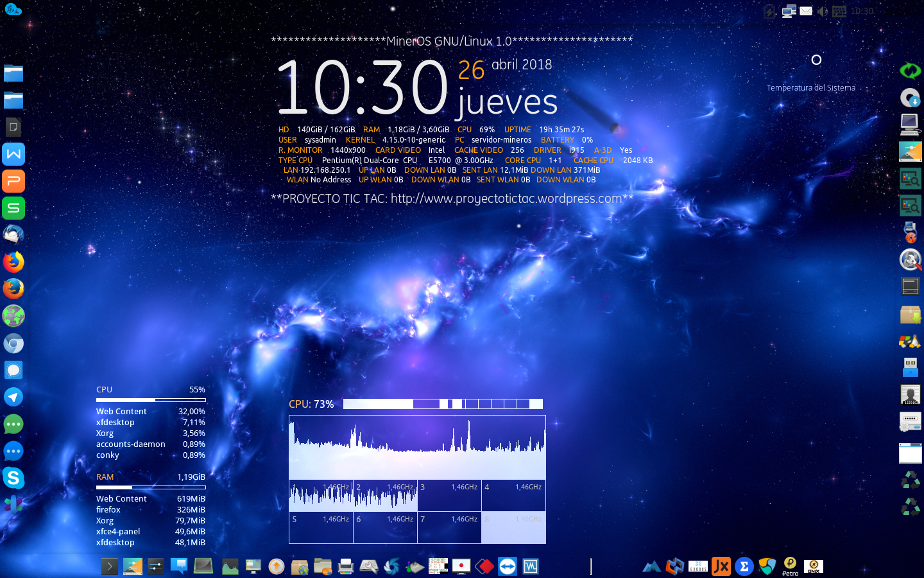Start TeamViewer from the bottom taskbar
The height and width of the screenshot is (578, 924).
(x=507, y=566)
